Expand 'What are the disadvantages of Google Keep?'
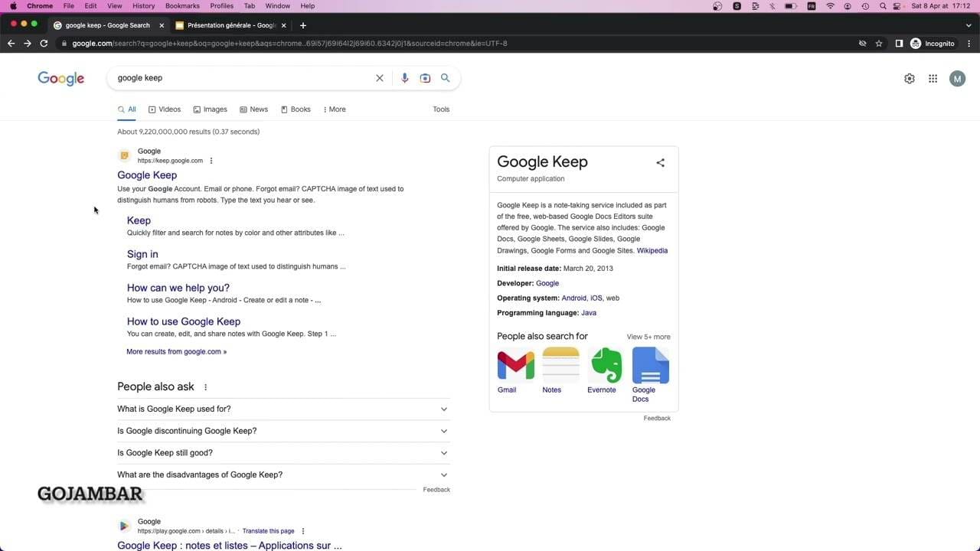 (x=283, y=475)
